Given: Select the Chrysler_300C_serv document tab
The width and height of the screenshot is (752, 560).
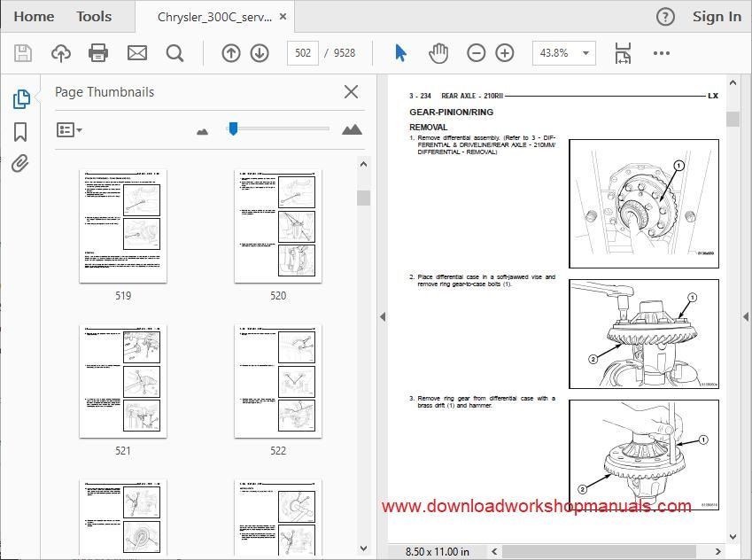Looking at the screenshot, I should pos(214,17).
